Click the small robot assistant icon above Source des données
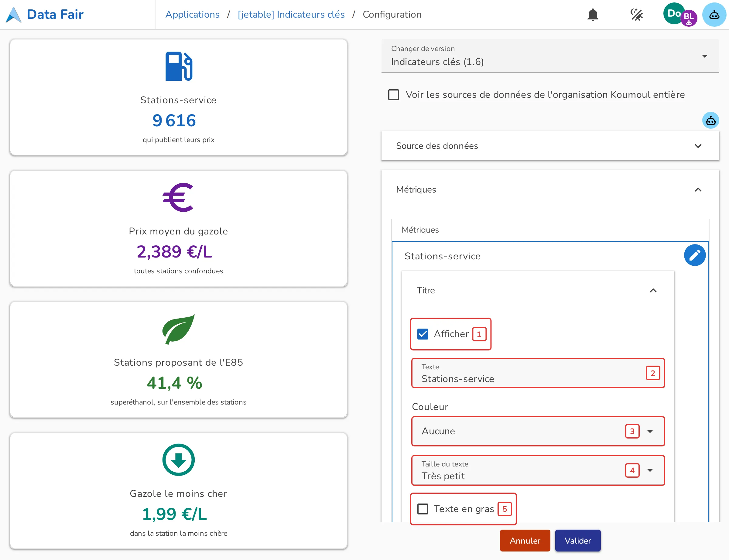This screenshot has height=560, width=729. pos(710,120)
